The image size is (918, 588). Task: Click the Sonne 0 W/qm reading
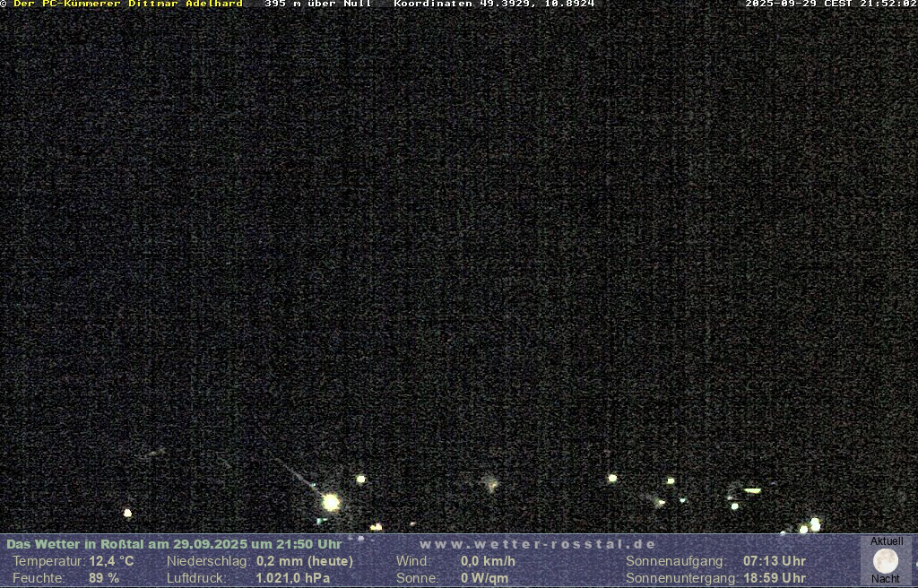(484, 578)
